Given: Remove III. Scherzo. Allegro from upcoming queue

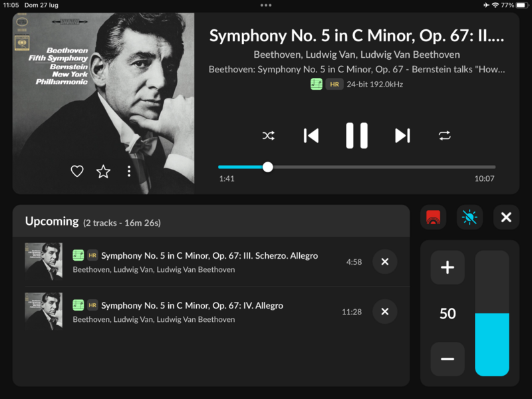Looking at the screenshot, I should coord(384,262).
